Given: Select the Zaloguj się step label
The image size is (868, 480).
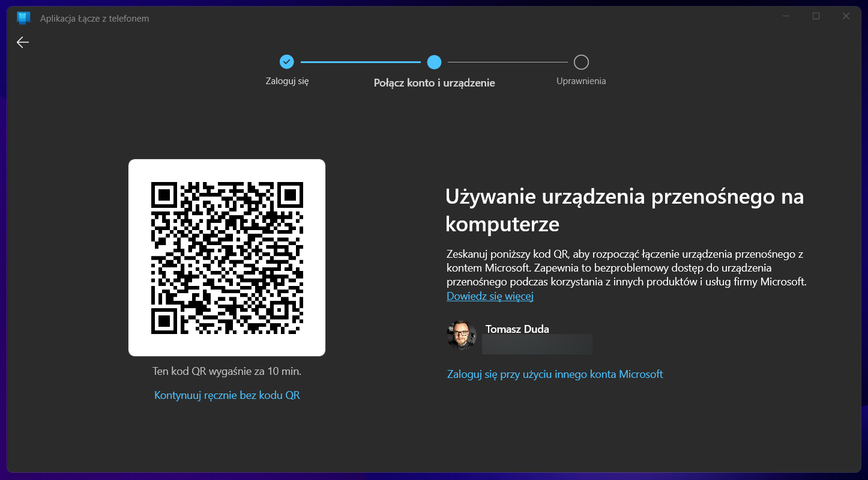Looking at the screenshot, I should click(287, 81).
